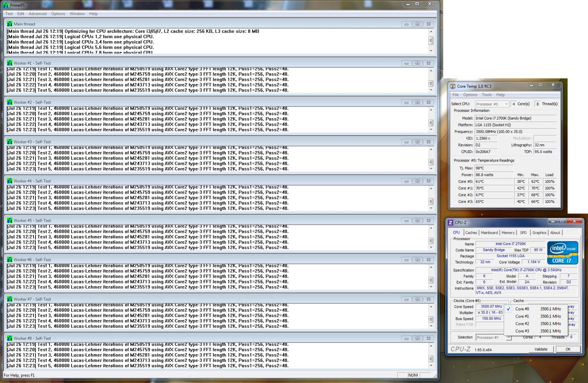This screenshot has width=588, height=383.
Task: Maximize the Worker #3 child window
Action: pos(417,142)
